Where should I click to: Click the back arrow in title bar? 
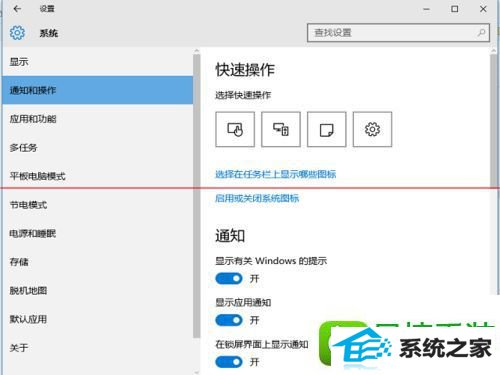click(x=17, y=9)
